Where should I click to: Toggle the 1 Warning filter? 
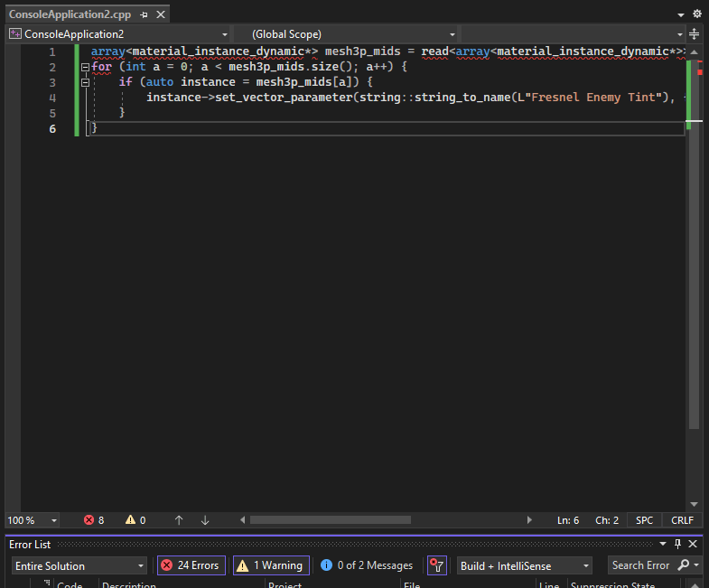click(271, 565)
